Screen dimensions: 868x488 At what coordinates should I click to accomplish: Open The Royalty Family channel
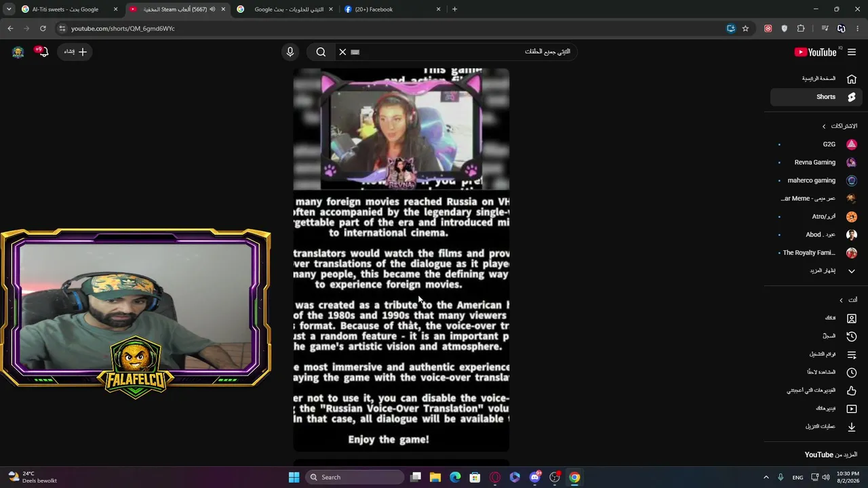(x=818, y=253)
